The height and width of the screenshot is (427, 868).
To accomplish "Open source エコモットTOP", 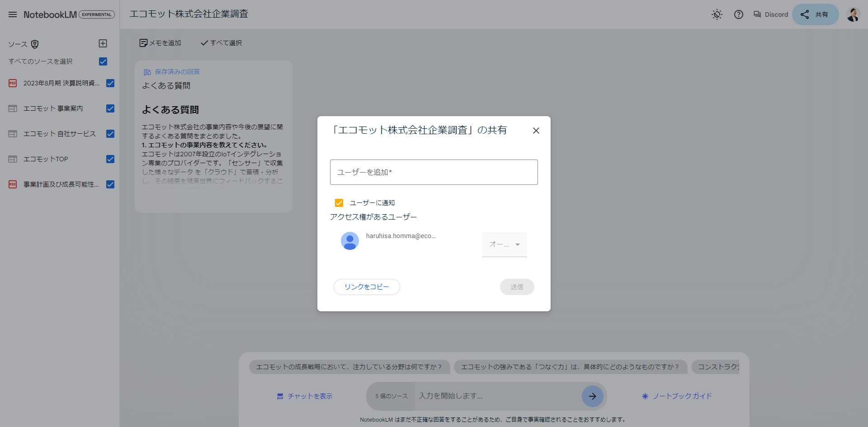I will click(x=46, y=159).
